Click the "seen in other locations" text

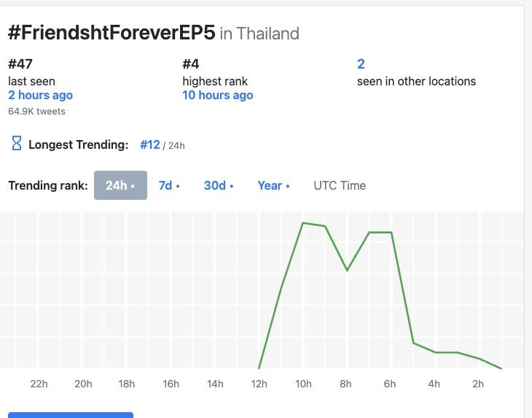[416, 81]
